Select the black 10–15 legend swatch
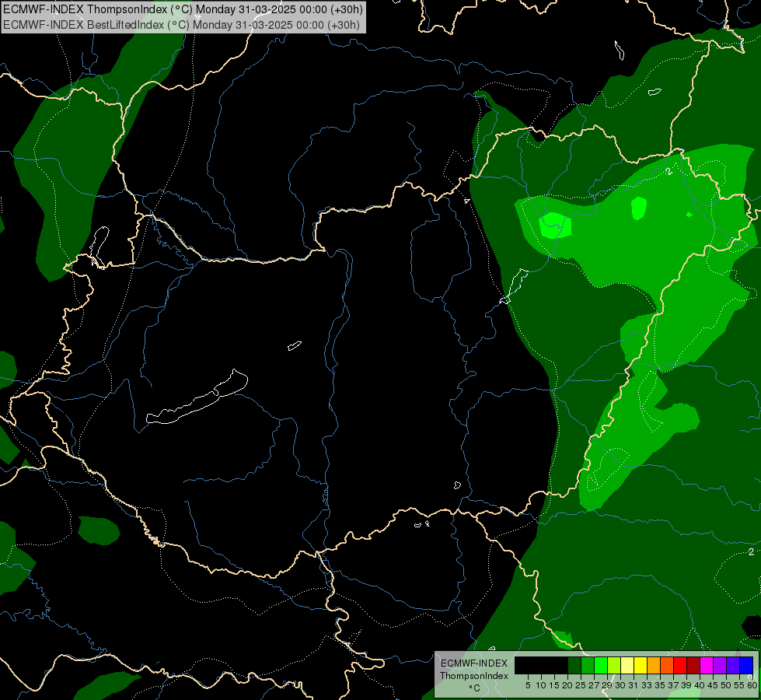 548,665
